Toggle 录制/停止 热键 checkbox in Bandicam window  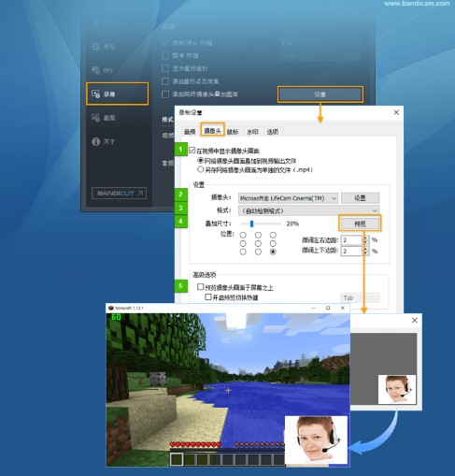click(165, 42)
